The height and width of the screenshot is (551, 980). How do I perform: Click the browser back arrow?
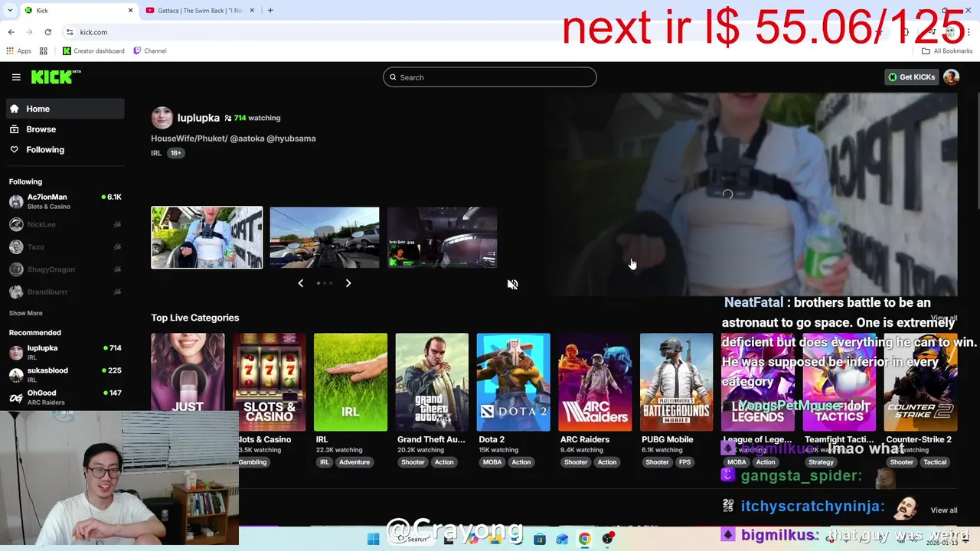11,32
